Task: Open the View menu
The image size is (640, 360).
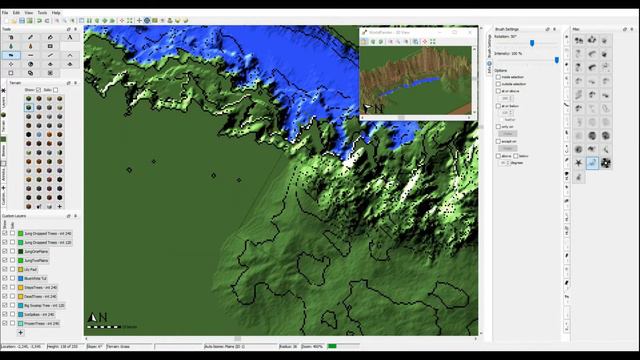Action: 29,13
